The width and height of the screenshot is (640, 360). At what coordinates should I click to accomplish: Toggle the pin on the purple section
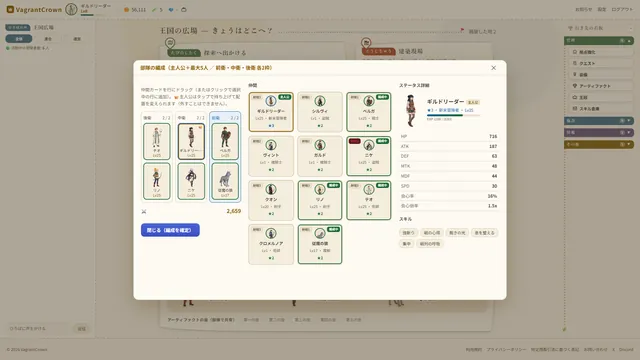point(622,133)
